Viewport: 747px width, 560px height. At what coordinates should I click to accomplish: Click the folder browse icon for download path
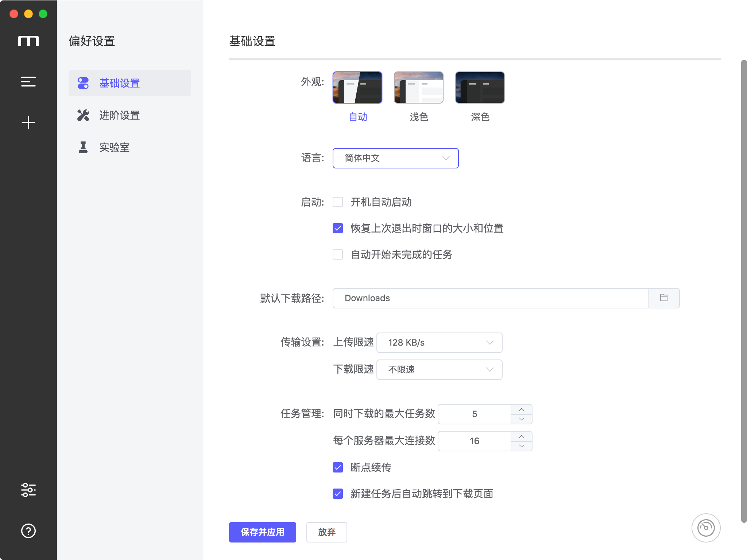pyautogui.click(x=663, y=297)
